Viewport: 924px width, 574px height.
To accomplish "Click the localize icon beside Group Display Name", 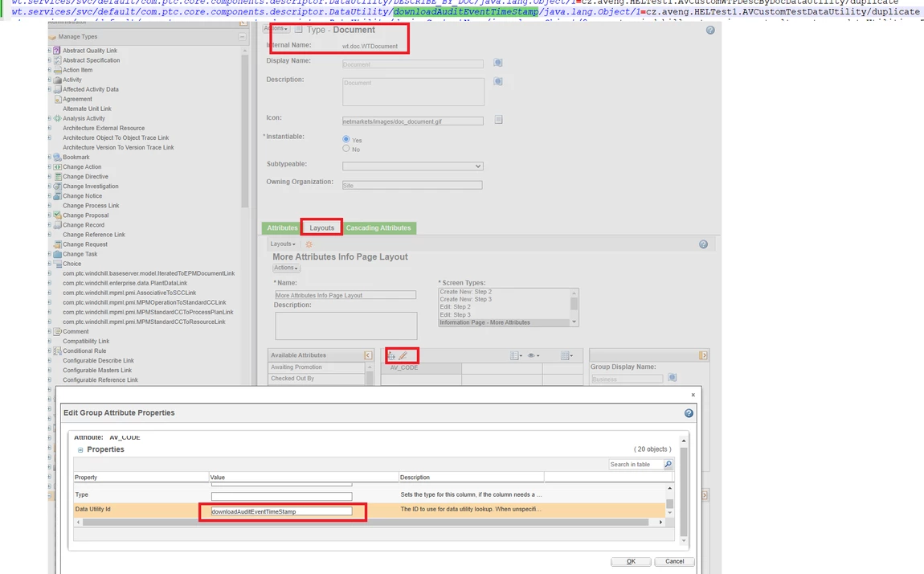I will [x=673, y=377].
